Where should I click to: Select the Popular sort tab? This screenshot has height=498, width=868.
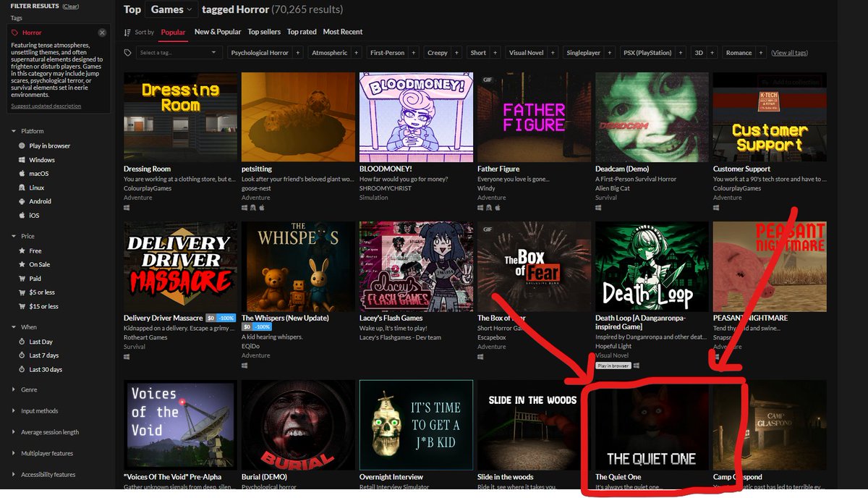[173, 32]
